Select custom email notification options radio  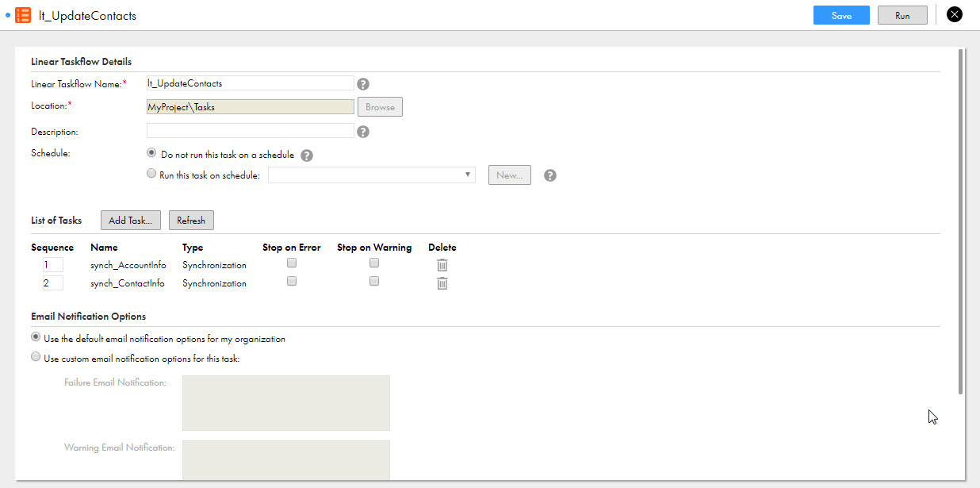(x=36, y=358)
